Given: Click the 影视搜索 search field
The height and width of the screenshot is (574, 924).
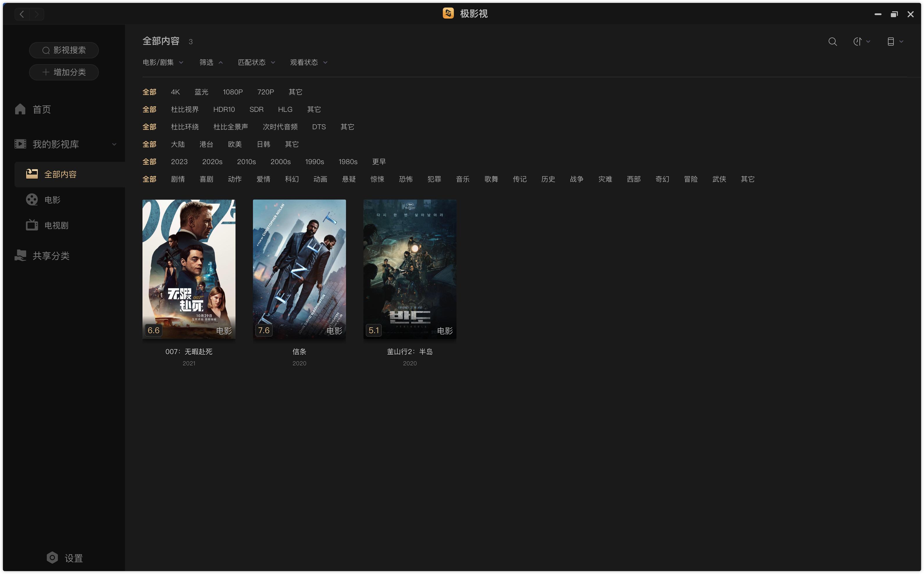Looking at the screenshot, I should (64, 50).
